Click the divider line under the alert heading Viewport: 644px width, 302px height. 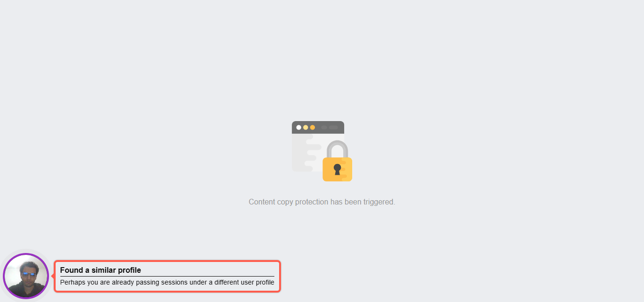(x=167, y=276)
